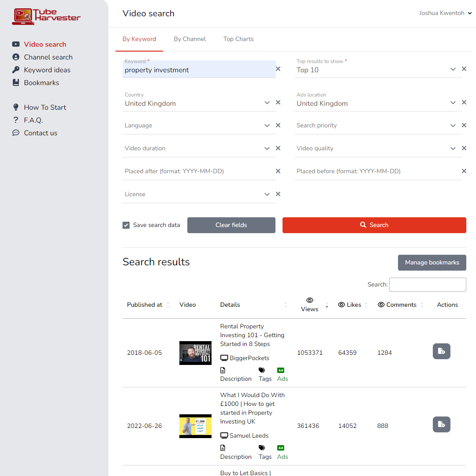Screen dimensions: 476x476
Task: Sort results by Published at column
Action: (145, 305)
